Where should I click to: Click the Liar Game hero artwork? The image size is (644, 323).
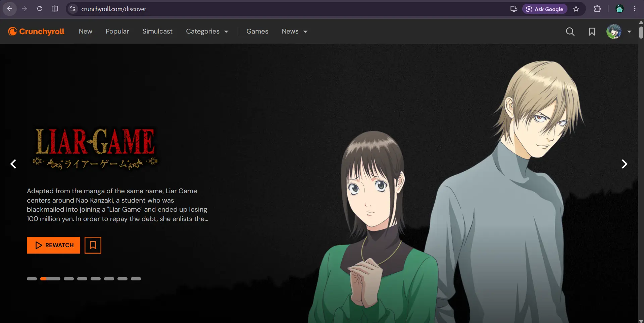click(x=446, y=192)
